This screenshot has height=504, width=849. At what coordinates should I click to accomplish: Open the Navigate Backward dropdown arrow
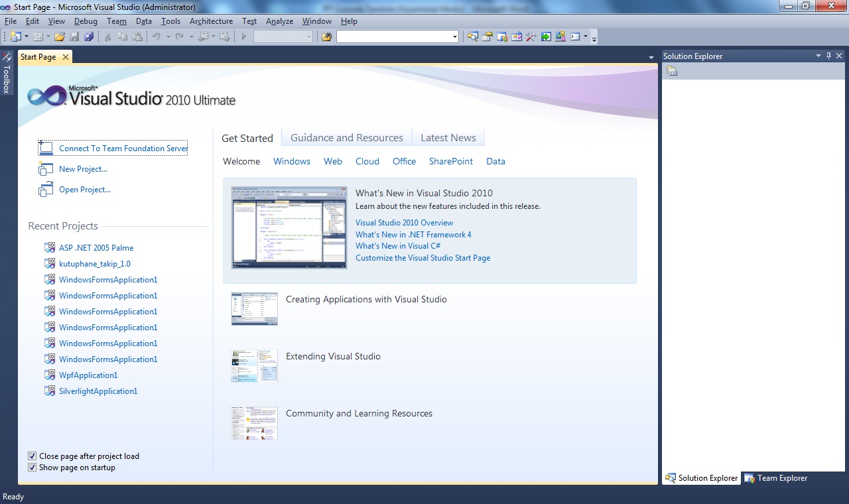coord(213,37)
